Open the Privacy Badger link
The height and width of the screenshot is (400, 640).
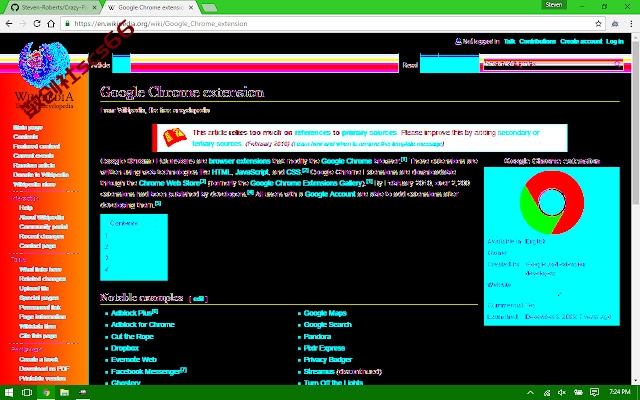328,360
